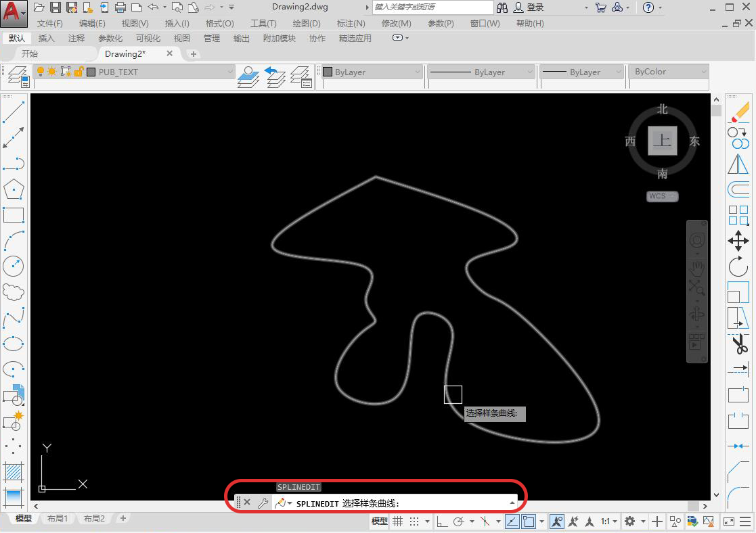Switch to the 注释 ribbon tab
This screenshot has width=756, height=533.
click(76, 38)
